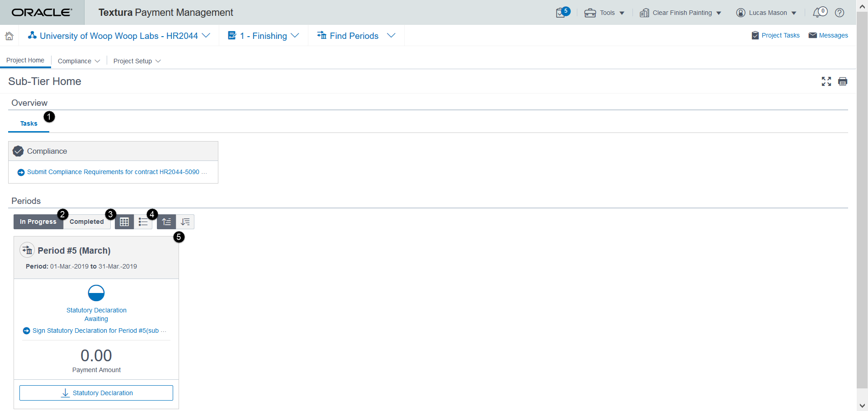Select the Tasks tab in Overview
The height and width of the screenshot is (411, 868).
pos(29,123)
